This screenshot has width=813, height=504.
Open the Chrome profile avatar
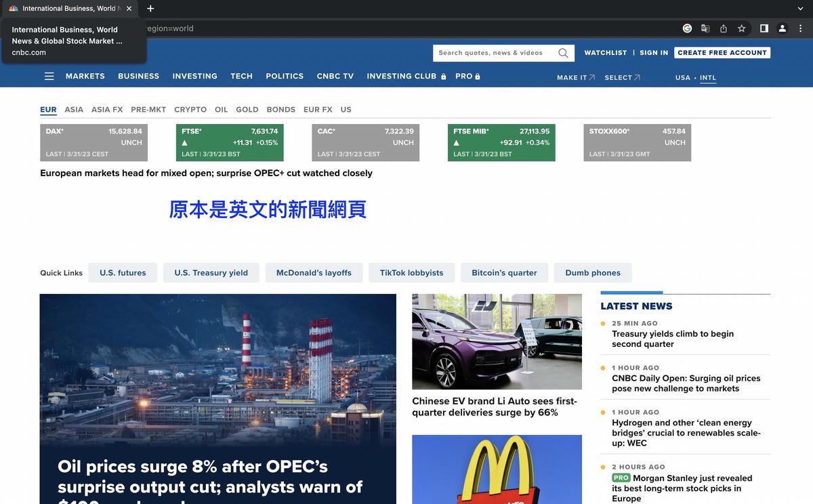click(x=782, y=28)
